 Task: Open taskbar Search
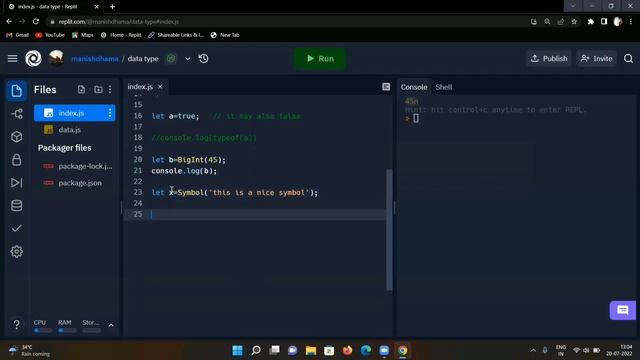[256, 350]
